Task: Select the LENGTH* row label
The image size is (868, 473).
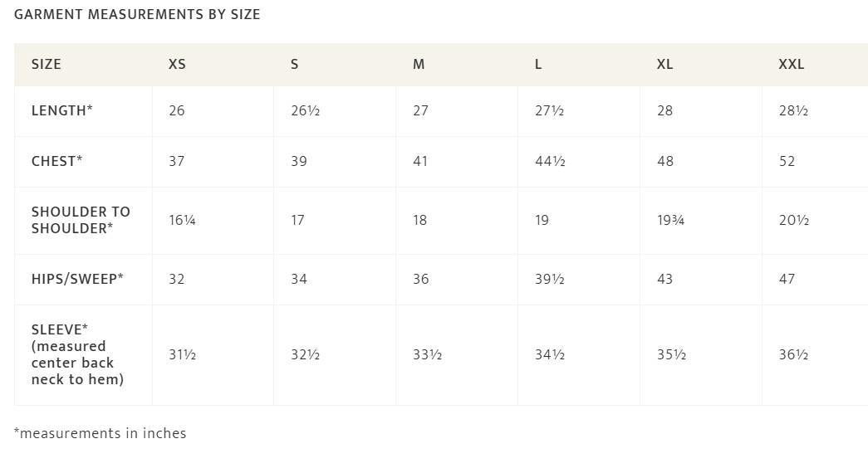Action: click(x=62, y=110)
